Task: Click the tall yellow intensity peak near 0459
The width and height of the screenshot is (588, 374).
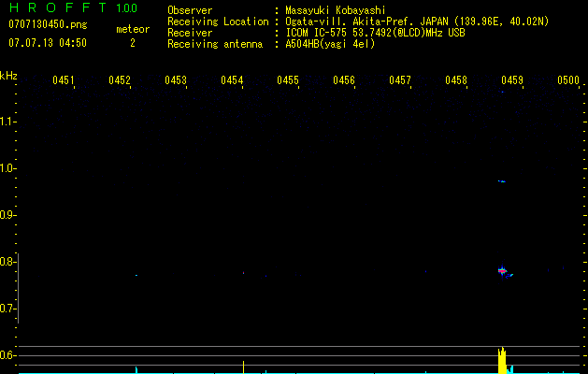Action: [x=502, y=360]
